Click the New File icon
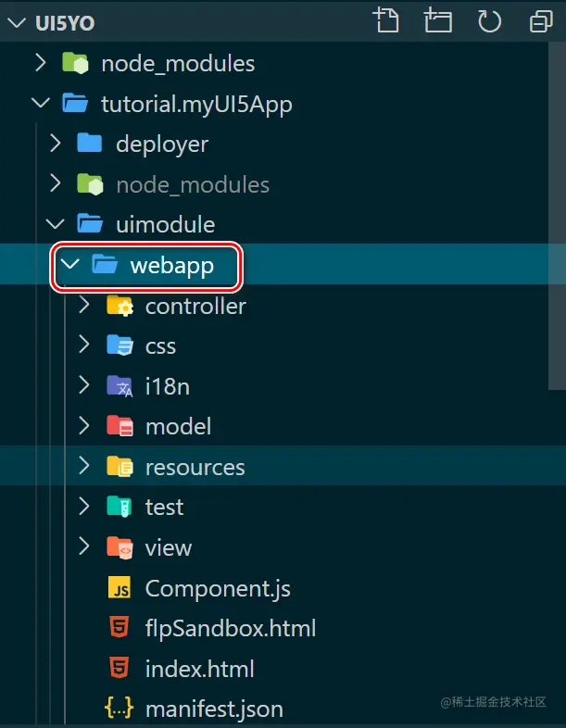The height and width of the screenshot is (728, 566). coord(386,20)
